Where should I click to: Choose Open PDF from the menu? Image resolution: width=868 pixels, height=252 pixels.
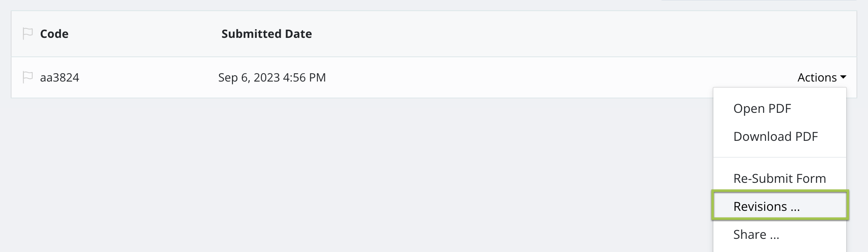click(762, 108)
